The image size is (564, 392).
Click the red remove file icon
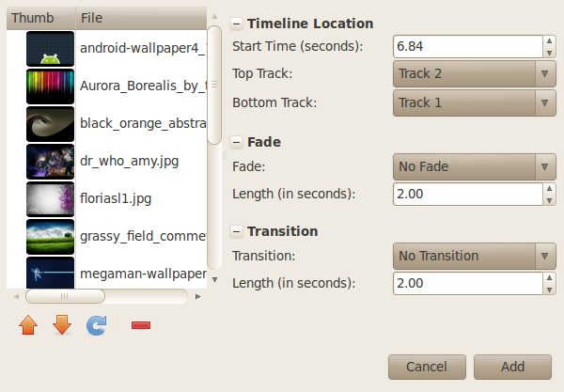(x=141, y=325)
